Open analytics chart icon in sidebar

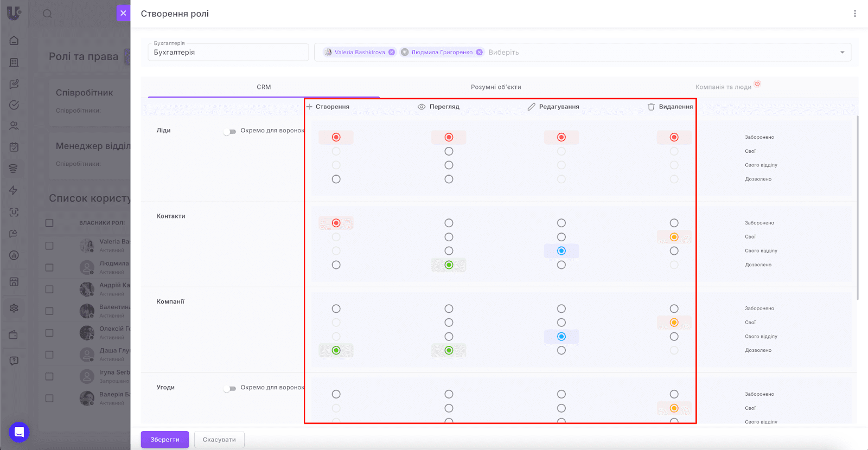14,255
